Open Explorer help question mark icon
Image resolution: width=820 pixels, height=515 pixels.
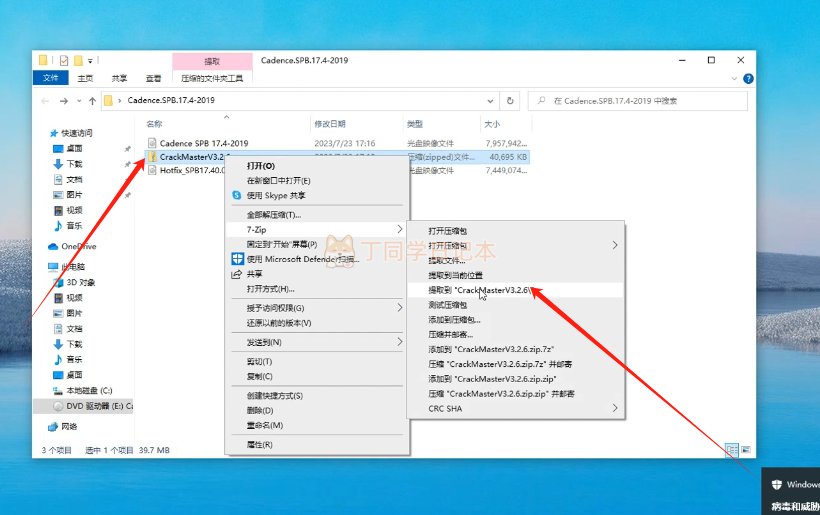pyautogui.click(x=748, y=78)
